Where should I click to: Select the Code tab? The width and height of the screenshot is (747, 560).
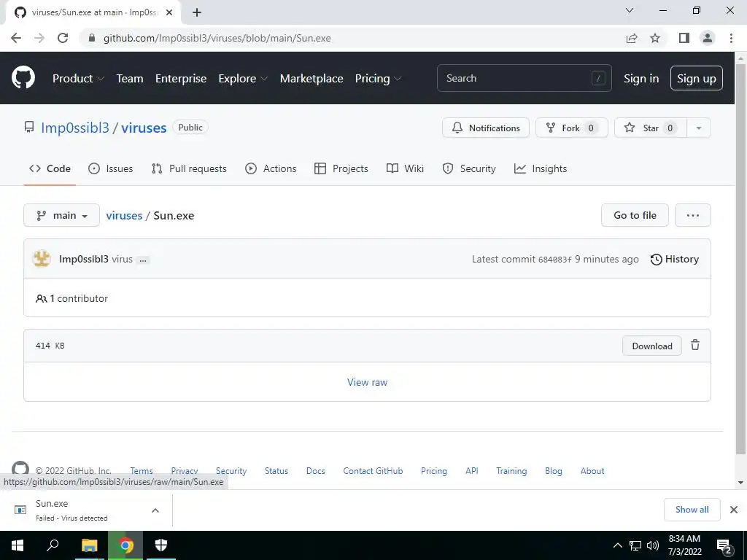50,168
